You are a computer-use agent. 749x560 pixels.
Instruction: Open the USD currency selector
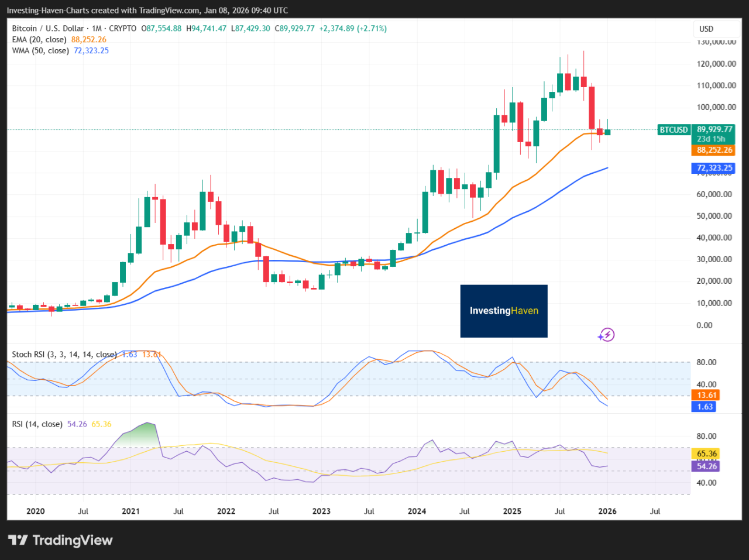(x=706, y=29)
